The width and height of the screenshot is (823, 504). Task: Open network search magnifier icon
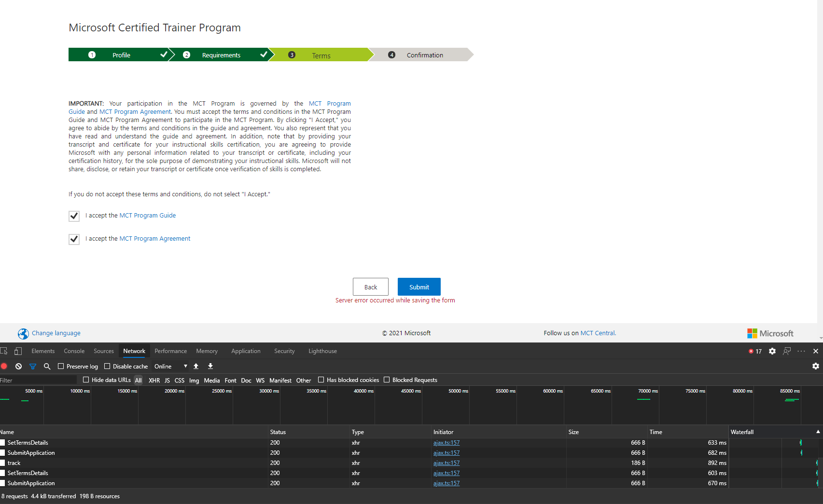[47, 366]
